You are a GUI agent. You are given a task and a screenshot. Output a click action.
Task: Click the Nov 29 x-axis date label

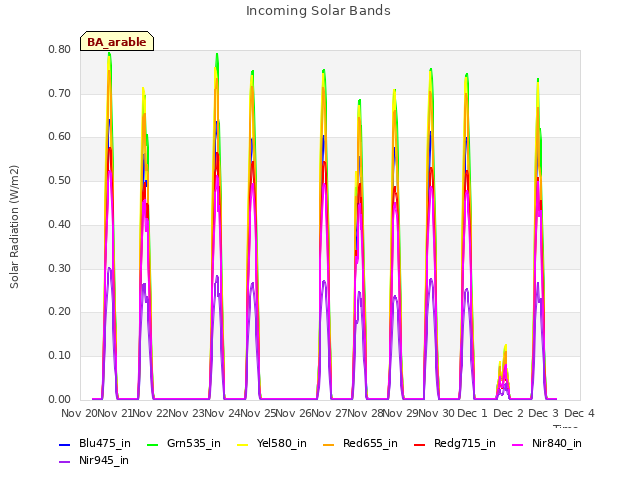(x=400, y=413)
